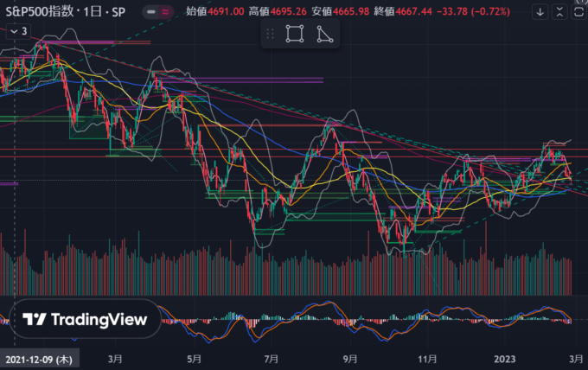Image resolution: width=588 pixels, height=370 pixels.
Task: Click the TradingView logo
Action: click(x=86, y=319)
